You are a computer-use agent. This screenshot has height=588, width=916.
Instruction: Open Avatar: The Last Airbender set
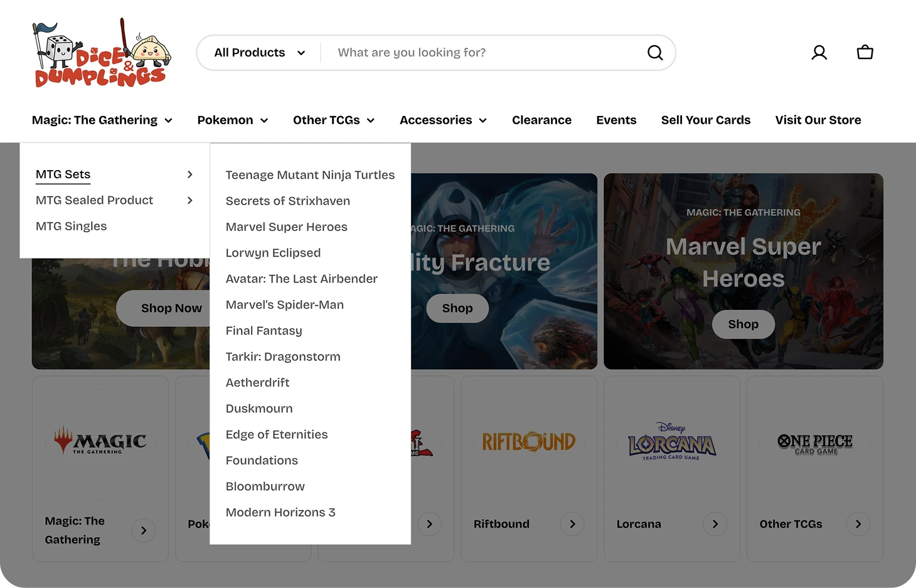coord(301,279)
